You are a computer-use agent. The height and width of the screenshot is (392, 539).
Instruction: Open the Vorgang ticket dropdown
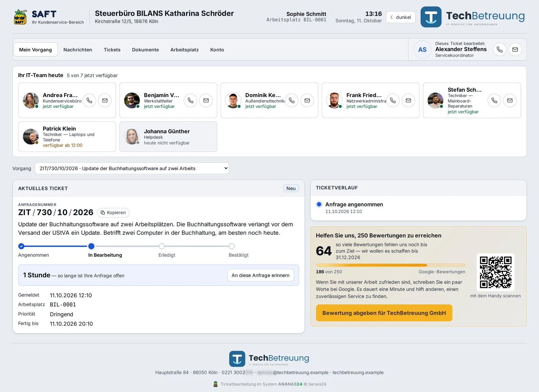(132, 168)
